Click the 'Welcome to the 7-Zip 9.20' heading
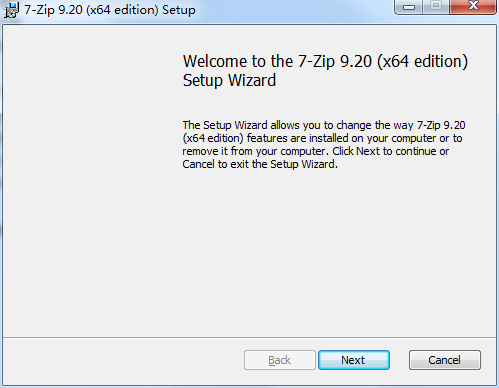499x388 pixels. click(325, 61)
